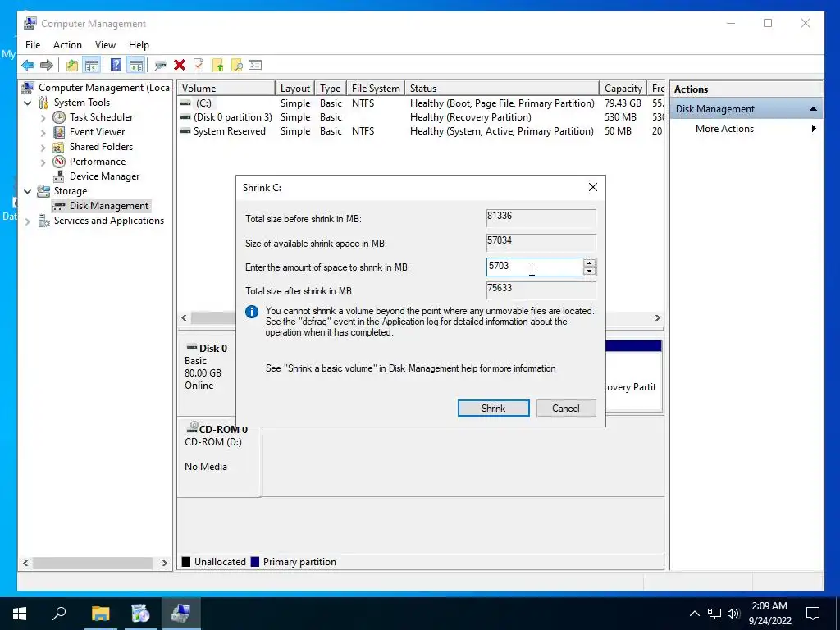
Task: Open taskbar Search magnifier
Action: tap(59, 613)
